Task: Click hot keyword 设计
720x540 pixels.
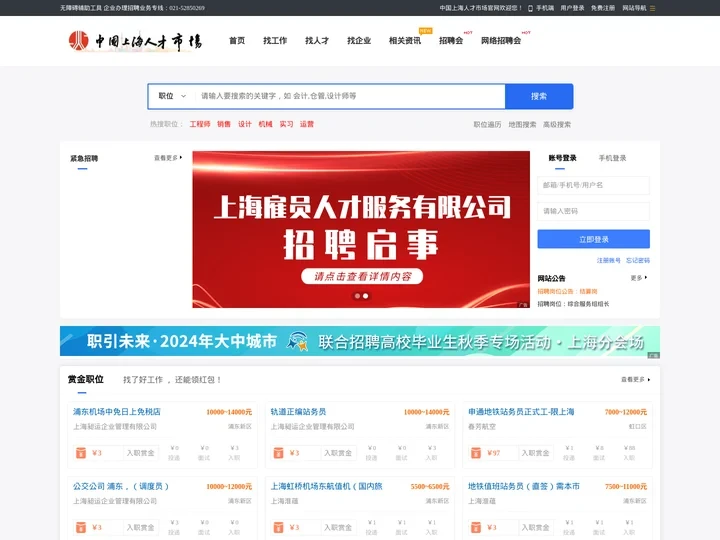Action: (x=245, y=124)
